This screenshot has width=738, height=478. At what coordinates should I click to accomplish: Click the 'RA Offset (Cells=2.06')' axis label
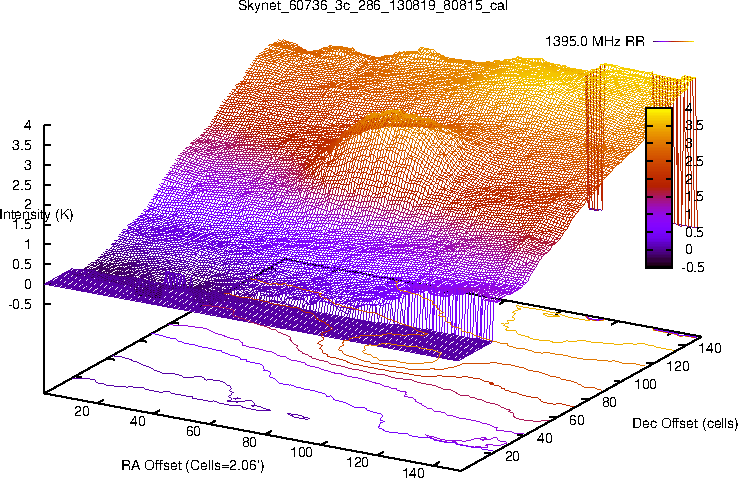(193, 465)
